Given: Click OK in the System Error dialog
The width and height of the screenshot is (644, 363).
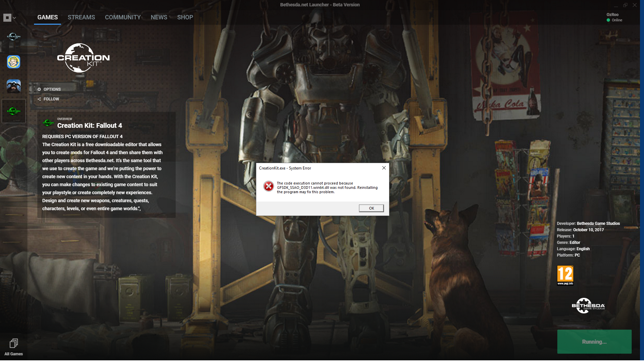Looking at the screenshot, I should tap(371, 208).
